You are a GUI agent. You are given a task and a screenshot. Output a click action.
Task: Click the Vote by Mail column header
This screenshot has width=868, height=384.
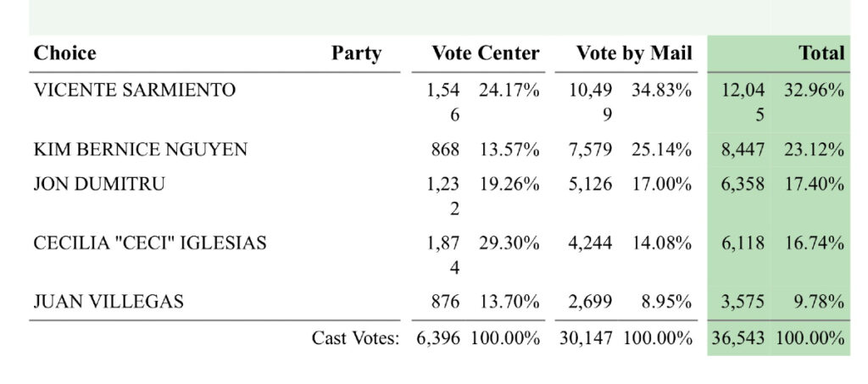click(x=634, y=53)
